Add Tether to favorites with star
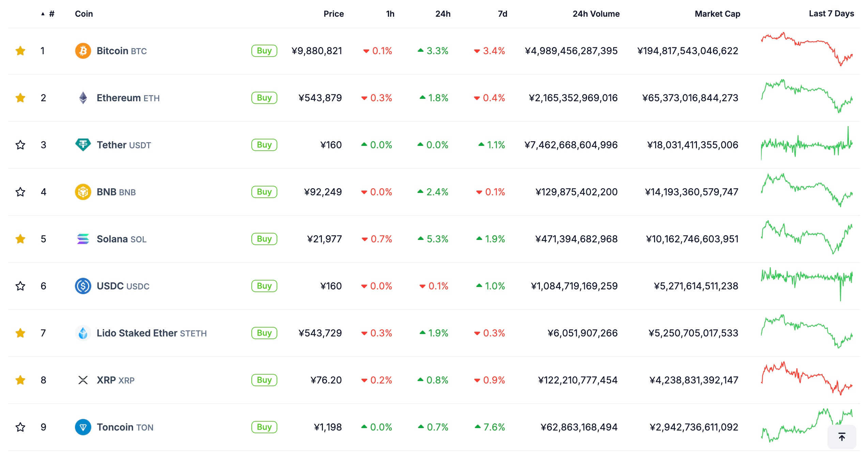Screen dimensions: 868x452 20,145
